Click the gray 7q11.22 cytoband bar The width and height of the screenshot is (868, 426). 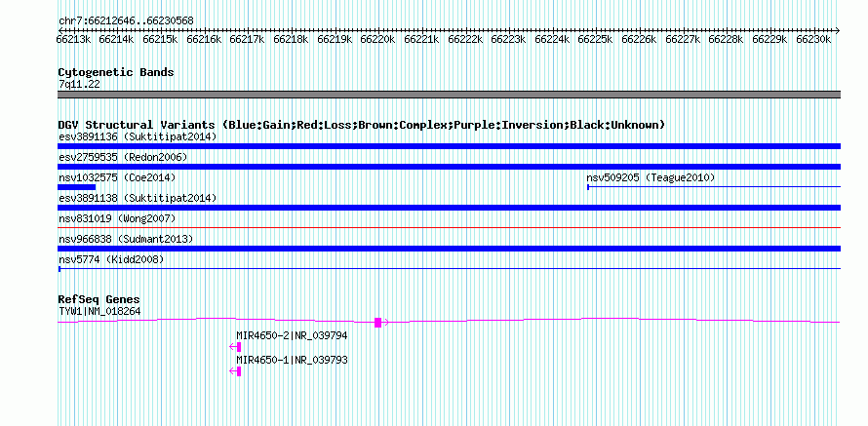(x=449, y=95)
